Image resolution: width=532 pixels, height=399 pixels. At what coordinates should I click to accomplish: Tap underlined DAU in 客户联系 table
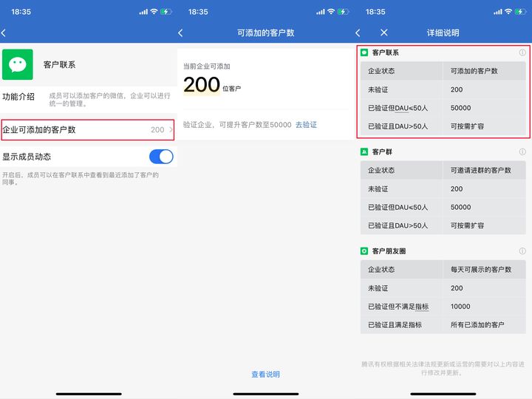[x=402, y=108]
